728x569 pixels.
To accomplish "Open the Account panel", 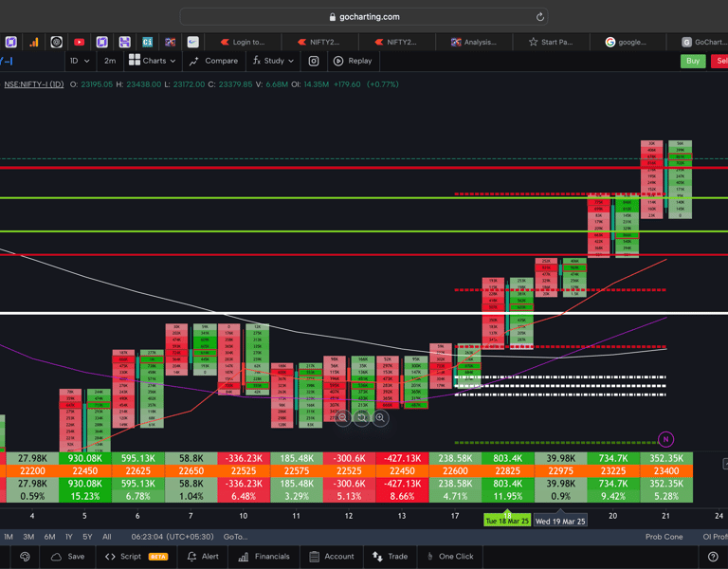I will (333, 557).
